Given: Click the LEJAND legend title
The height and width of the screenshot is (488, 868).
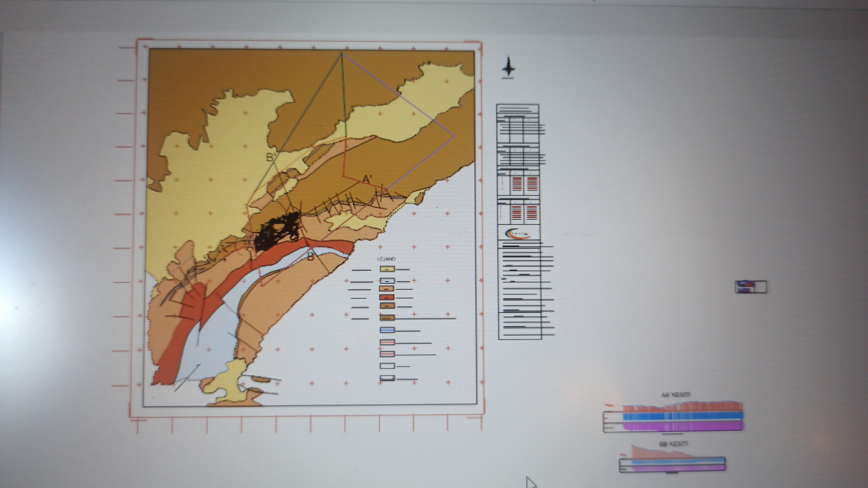Looking at the screenshot, I should [x=386, y=259].
